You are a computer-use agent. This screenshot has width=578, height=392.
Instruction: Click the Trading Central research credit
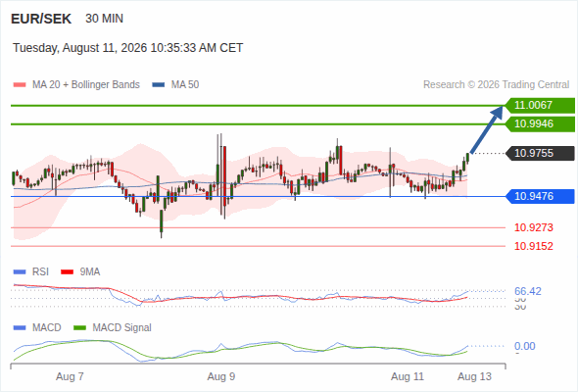(x=496, y=85)
